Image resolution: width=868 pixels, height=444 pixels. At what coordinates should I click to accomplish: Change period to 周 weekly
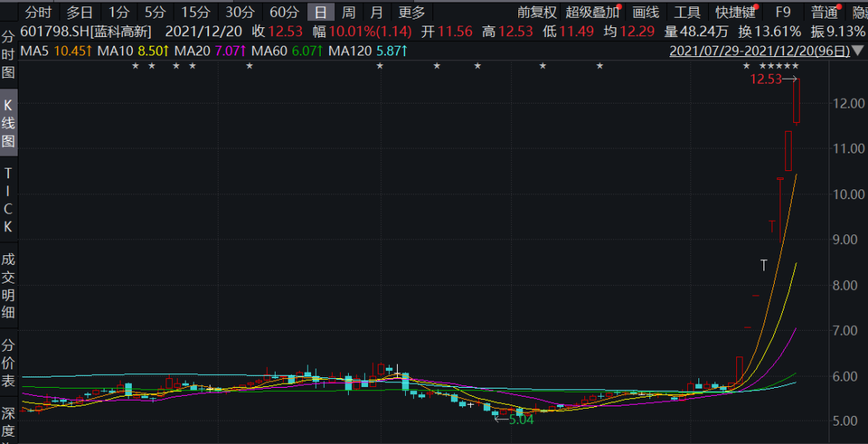coord(348,12)
